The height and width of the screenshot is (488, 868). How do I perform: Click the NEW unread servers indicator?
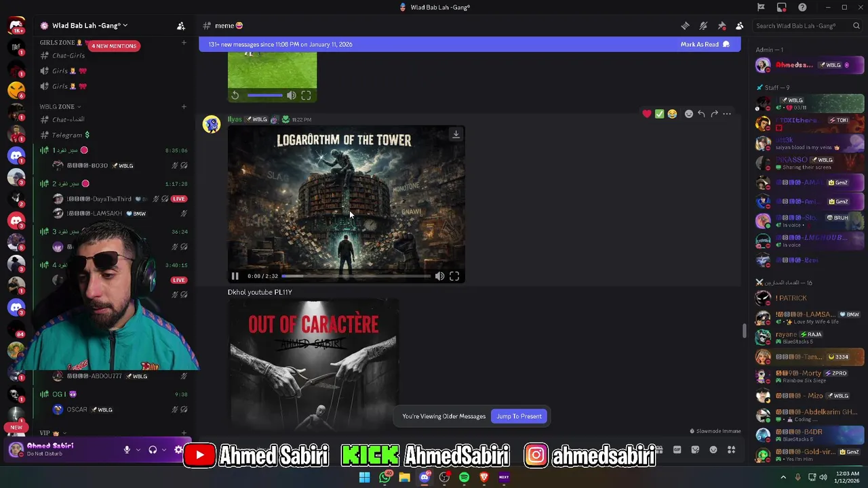click(16, 428)
